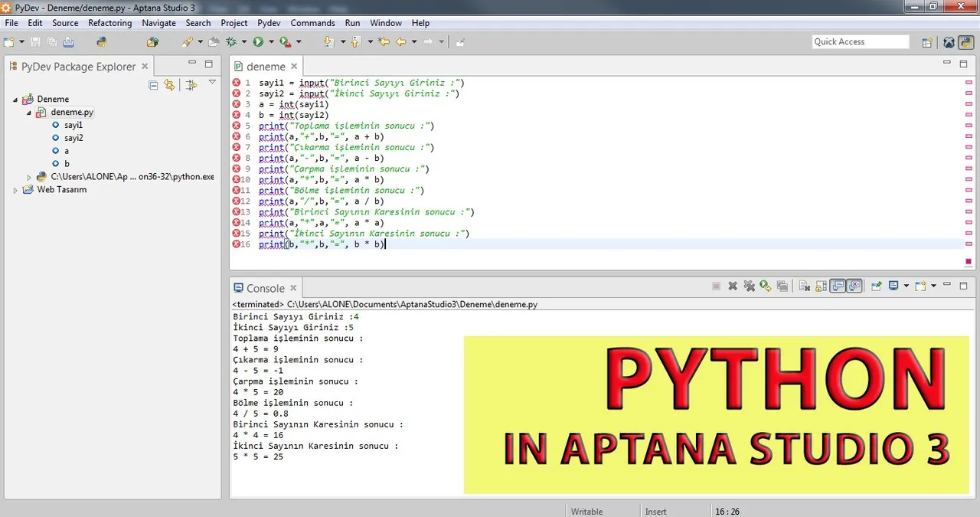This screenshot has height=517, width=980.
Task: Click the Display Selected Console icon
Action: pos(893,286)
